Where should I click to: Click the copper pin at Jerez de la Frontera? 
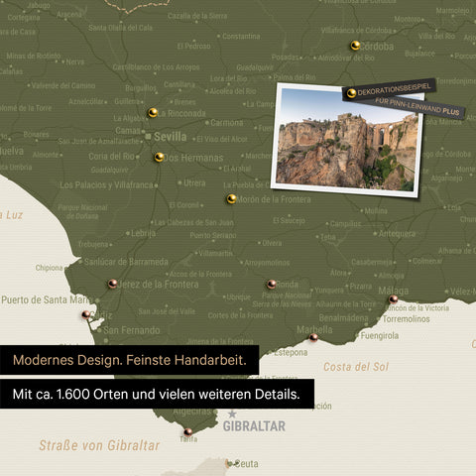(113, 284)
